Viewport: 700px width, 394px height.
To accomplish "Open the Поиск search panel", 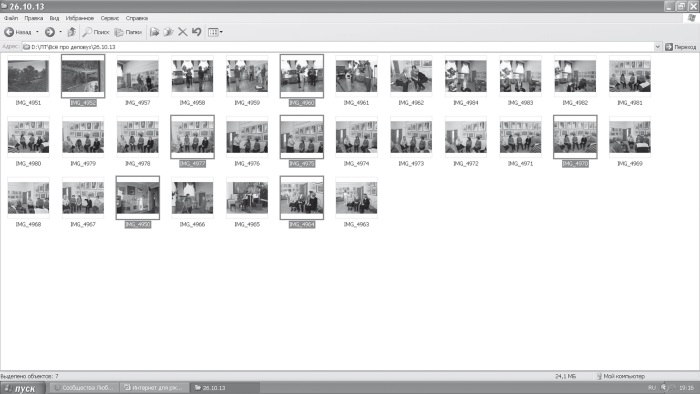I will (x=96, y=32).
